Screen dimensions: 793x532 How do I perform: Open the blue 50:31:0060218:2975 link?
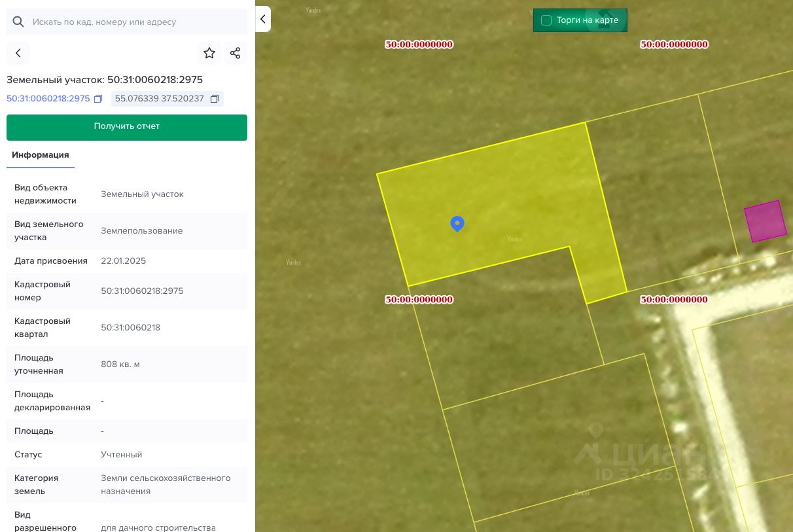coord(48,99)
